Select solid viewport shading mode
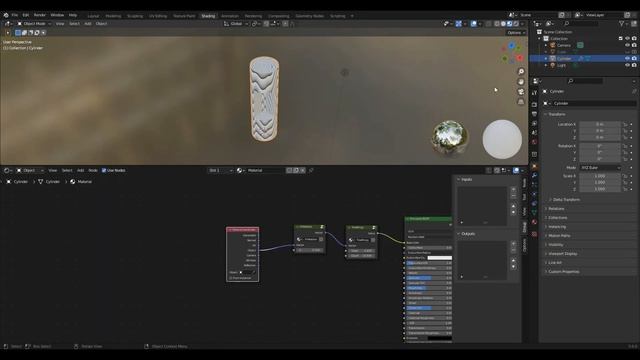The image size is (640, 360). (x=503, y=24)
